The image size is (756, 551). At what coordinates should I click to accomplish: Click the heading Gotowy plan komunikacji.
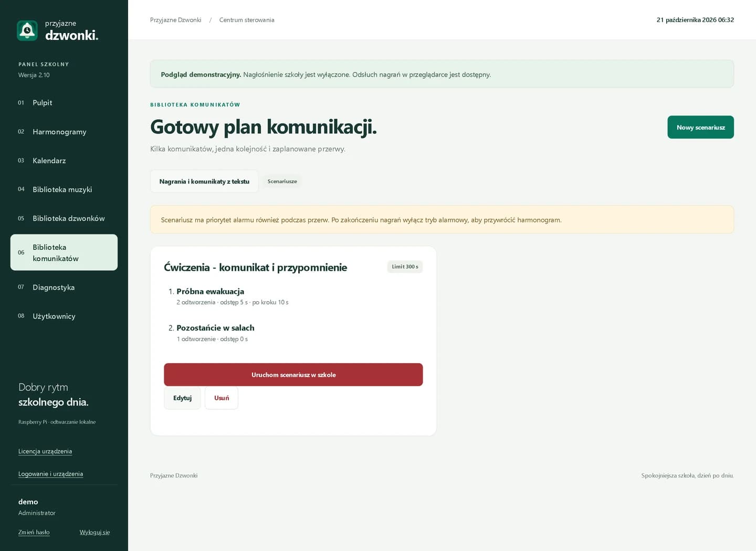coord(264,127)
